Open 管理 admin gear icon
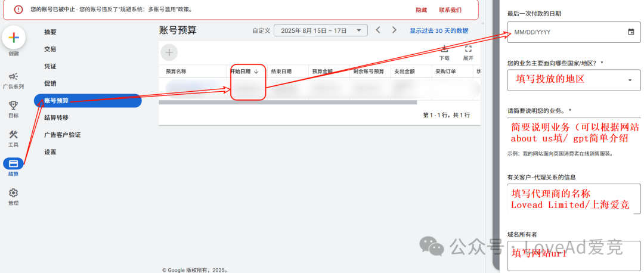Screen dimensions: 644x273 [x=13, y=193]
